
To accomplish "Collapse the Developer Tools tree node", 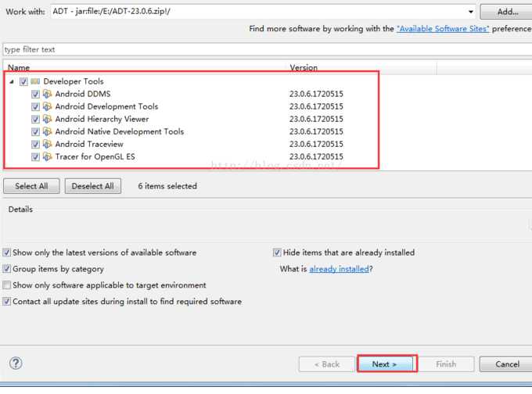I will pos(12,82).
